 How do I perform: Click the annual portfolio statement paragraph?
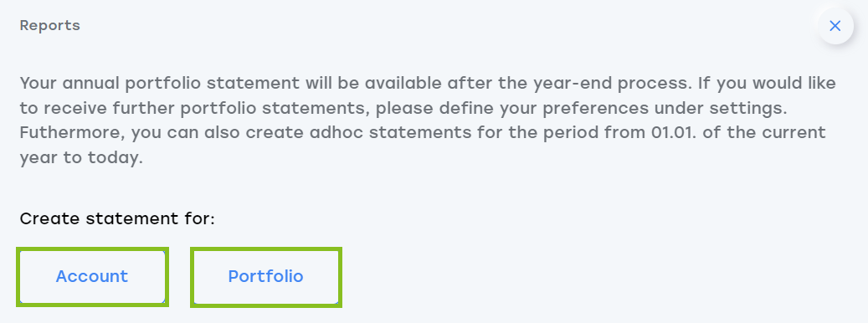(x=428, y=120)
